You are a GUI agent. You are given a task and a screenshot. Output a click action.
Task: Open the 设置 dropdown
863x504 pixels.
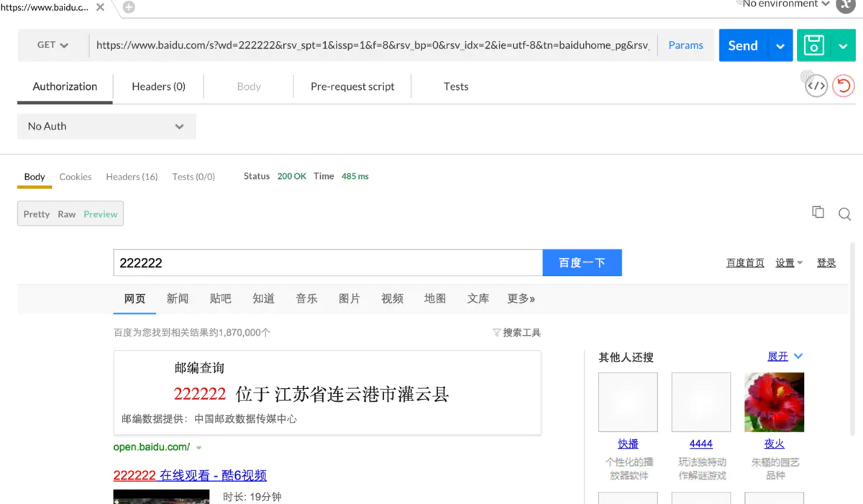click(789, 263)
